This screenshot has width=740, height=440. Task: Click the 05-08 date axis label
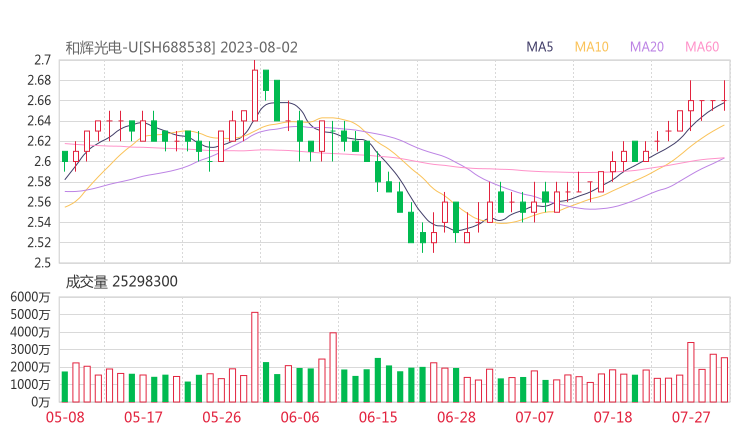[x=65, y=417]
